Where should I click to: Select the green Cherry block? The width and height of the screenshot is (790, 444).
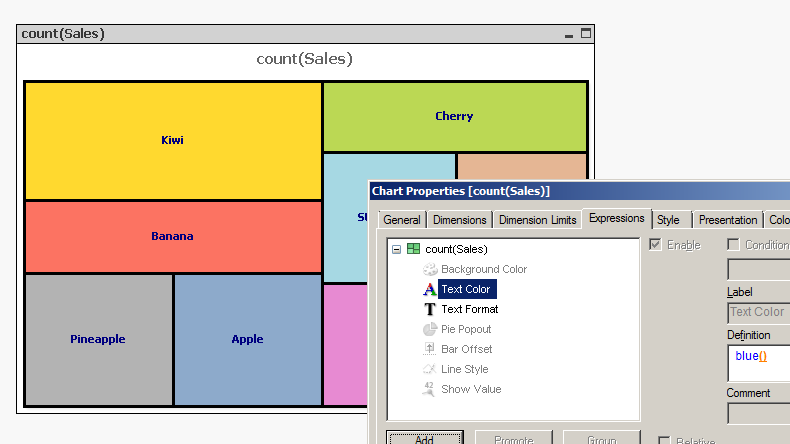[455, 116]
